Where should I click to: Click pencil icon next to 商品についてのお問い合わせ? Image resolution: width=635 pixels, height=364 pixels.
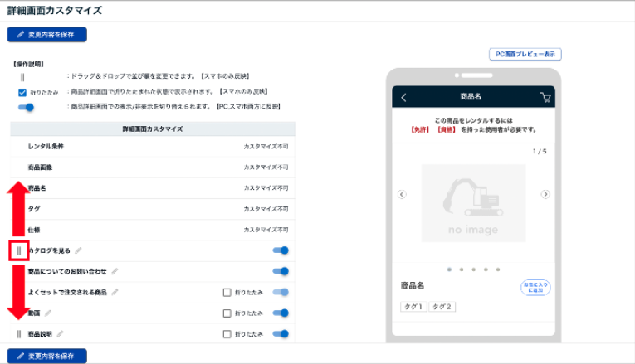(x=115, y=271)
